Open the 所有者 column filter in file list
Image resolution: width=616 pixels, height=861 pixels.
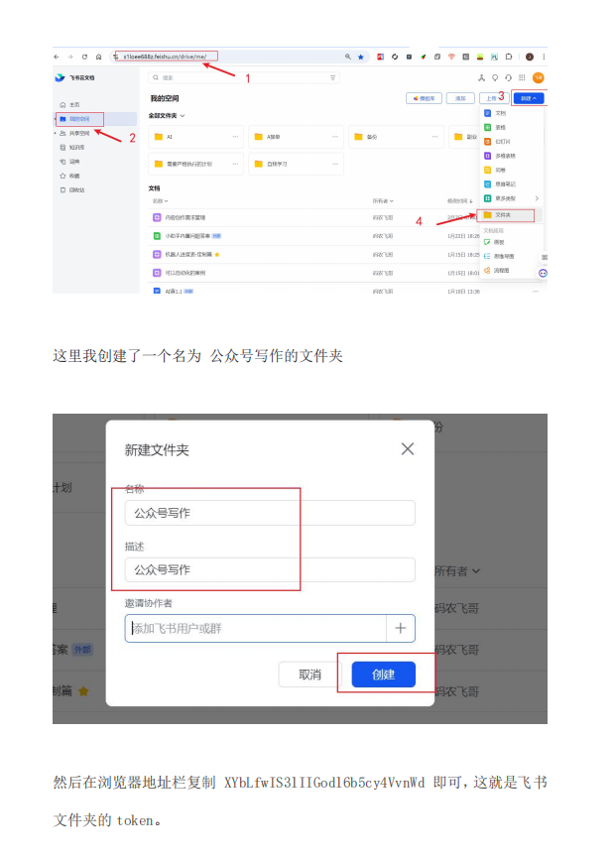[383, 201]
